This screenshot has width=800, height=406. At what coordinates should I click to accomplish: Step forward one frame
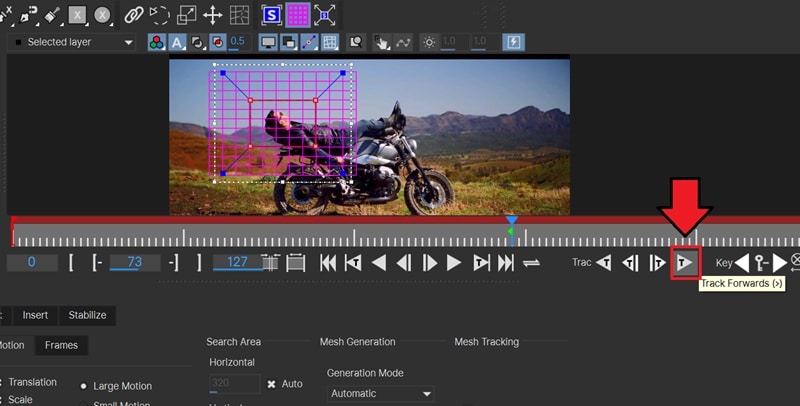click(x=430, y=263)
